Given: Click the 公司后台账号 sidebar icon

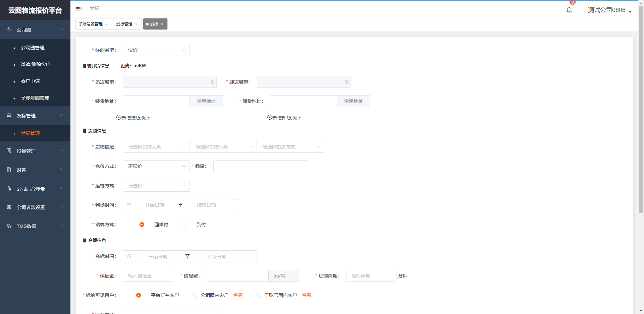Looking at the screenshot, I should point(9,188).
